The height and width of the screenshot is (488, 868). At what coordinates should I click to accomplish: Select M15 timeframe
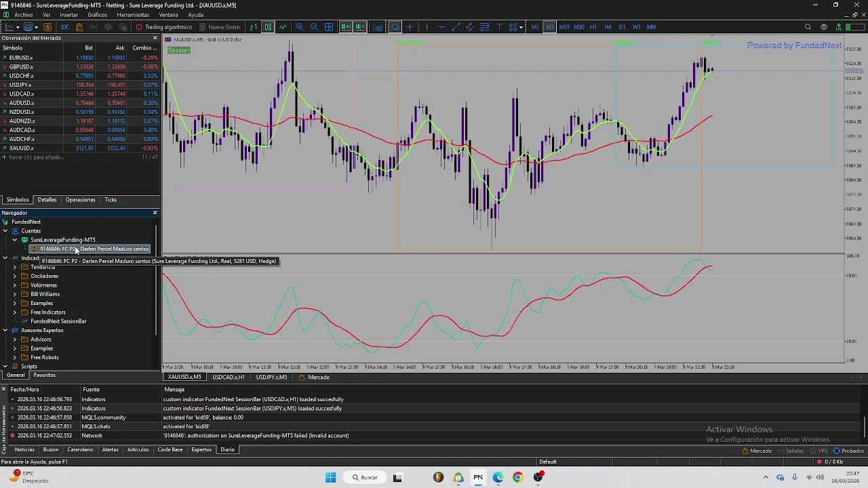pyautogui.click(x=564, y=27)
